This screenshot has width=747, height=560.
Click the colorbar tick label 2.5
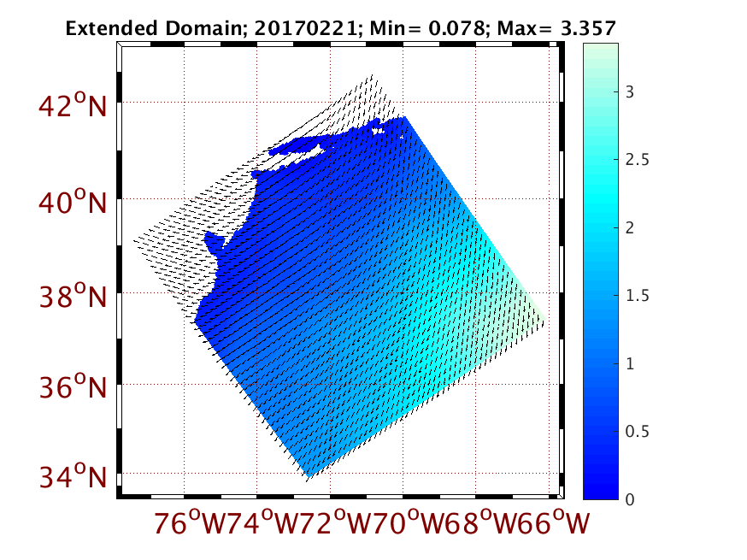click(637, 160)
